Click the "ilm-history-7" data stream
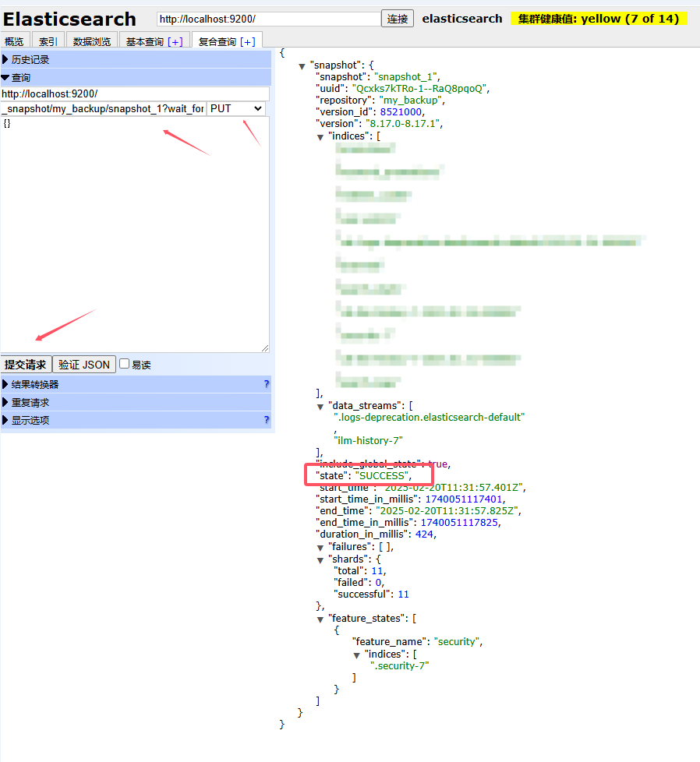 click(x=368, y=440)
